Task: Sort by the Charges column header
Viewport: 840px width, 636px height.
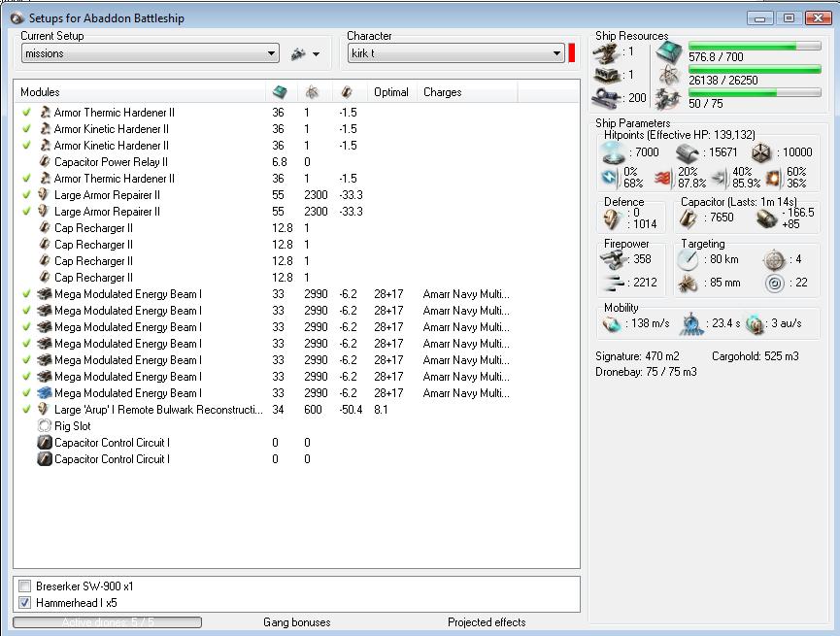Action: point(467,92)
